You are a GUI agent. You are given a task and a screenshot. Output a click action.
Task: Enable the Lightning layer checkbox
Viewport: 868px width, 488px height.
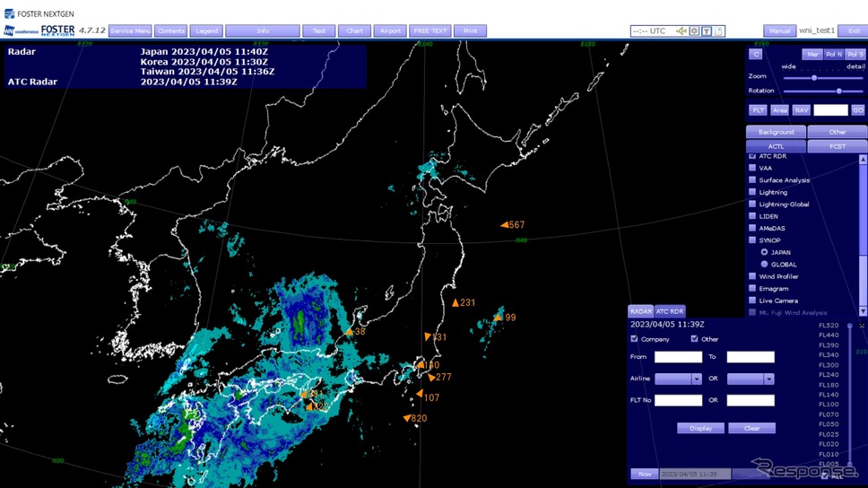click(x=752, y=192)
